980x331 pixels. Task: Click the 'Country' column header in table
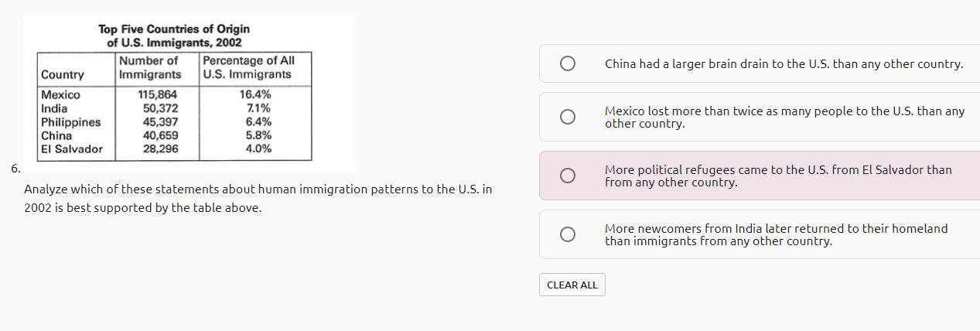coord(63,75)
